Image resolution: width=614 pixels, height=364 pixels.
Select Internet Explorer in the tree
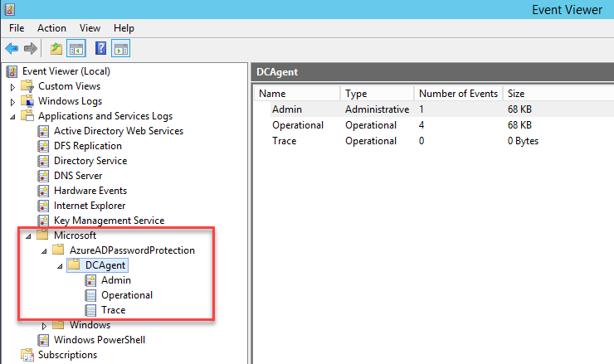click(90, 206)
